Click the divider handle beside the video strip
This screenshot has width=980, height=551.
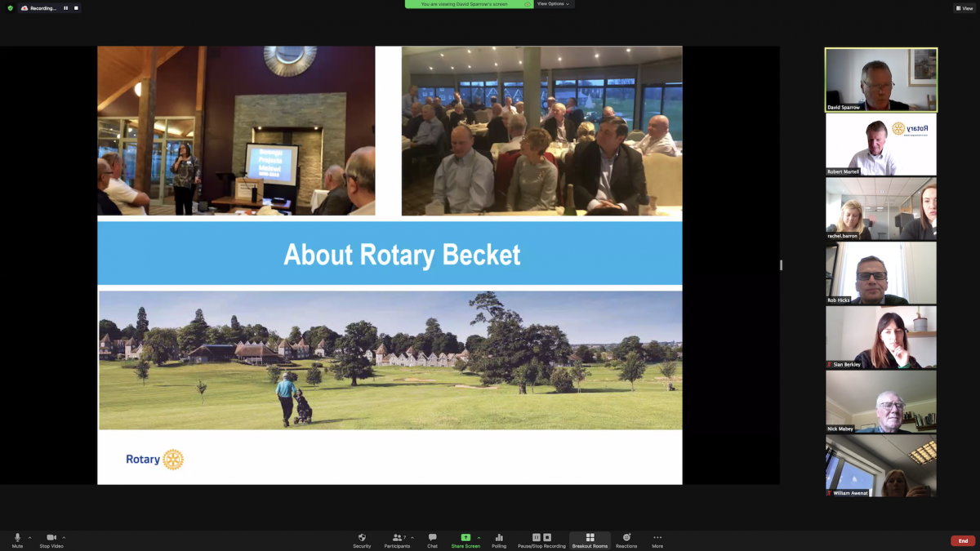coord(781,264)
